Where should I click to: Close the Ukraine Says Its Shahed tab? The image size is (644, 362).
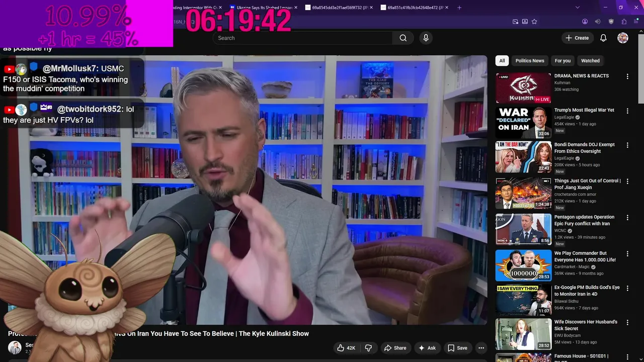point(295,8)
